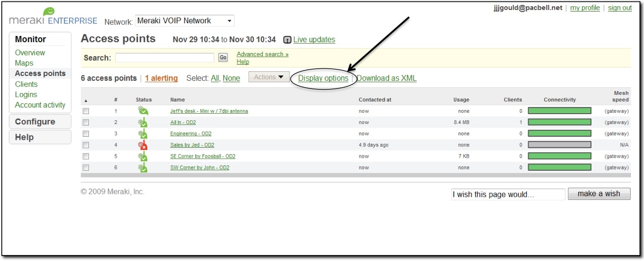The width and height of the screenshot is (644, 261).
Task: Click the 8.4 MB usage value
Action: [461, 122]
